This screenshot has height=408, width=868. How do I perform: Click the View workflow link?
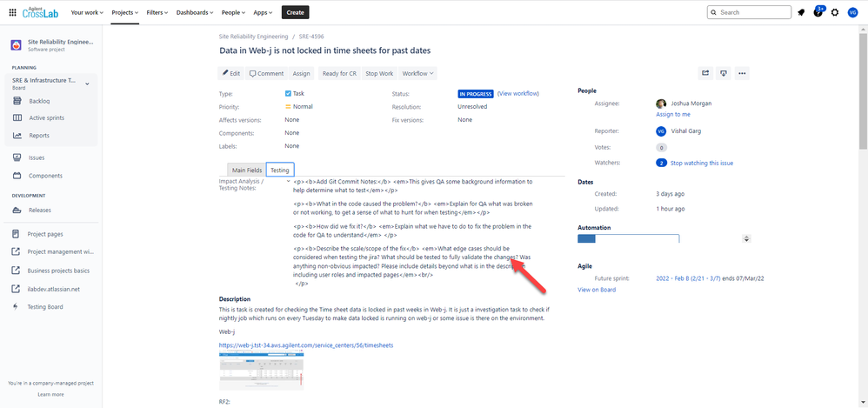click(x=518, y=94)
